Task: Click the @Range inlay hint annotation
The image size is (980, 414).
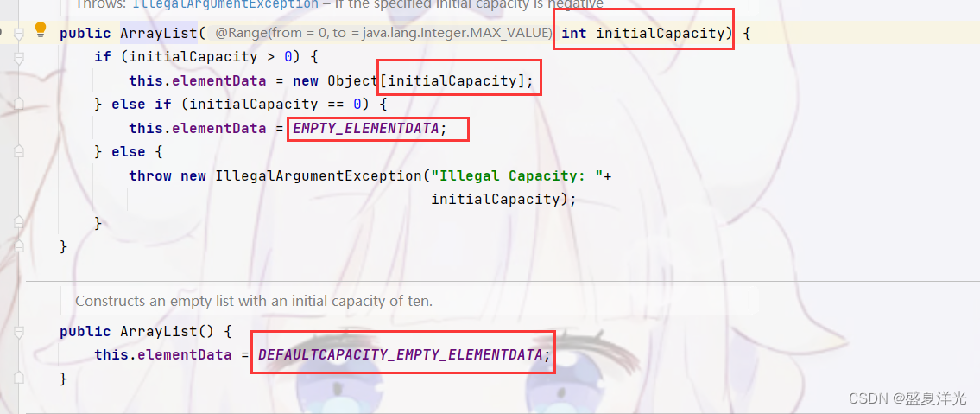Action: pos(383,33)
